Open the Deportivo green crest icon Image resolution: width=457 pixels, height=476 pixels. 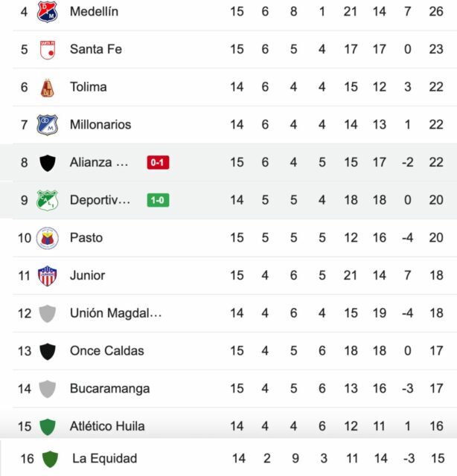coord(47,200)
